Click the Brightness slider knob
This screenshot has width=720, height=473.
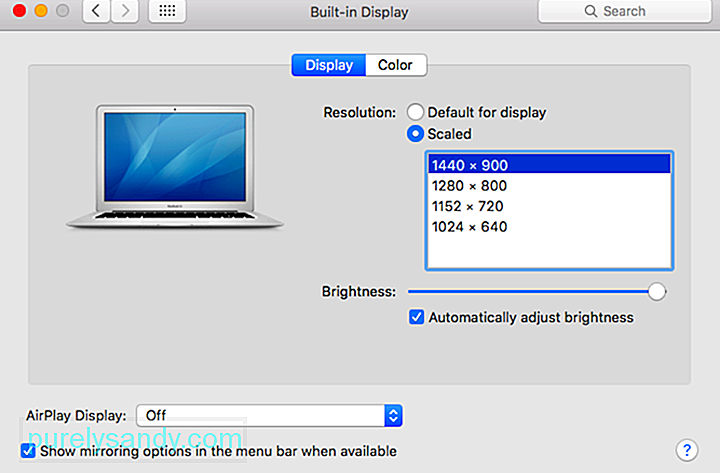click(657, 292)
